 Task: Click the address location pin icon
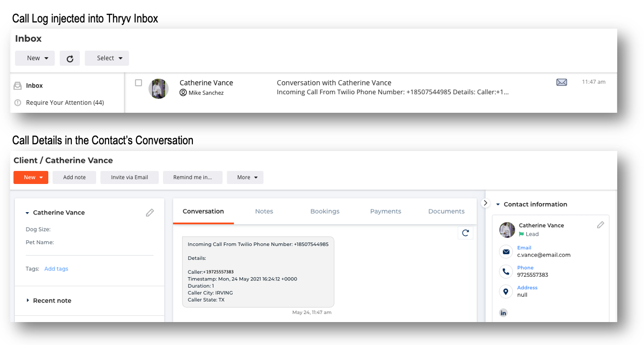(505, 291)
